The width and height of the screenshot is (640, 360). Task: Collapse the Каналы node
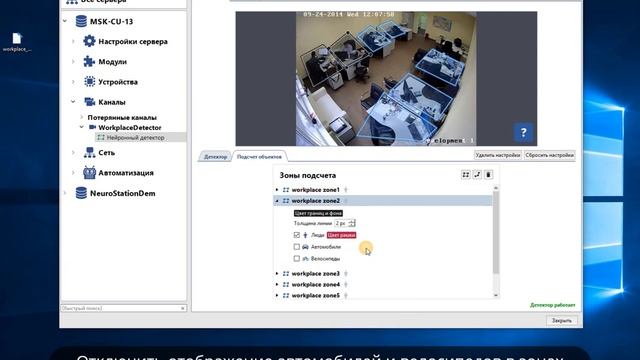coord(73,102)
